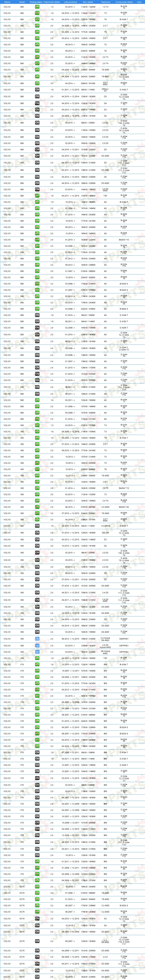Click the Opis column header
Image resolution: width=145 pixels, height=980 pixels.
click(x=139, y=2)
